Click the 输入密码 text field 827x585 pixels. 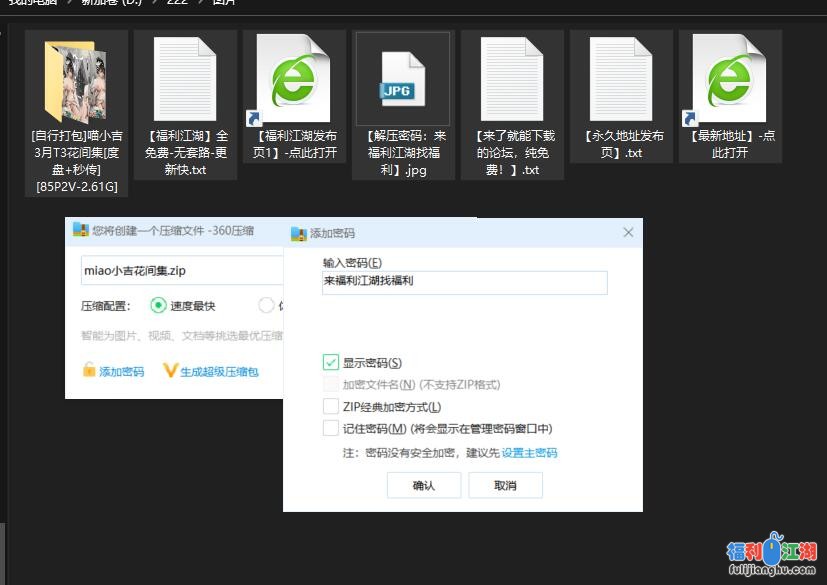tap(464, 283)
